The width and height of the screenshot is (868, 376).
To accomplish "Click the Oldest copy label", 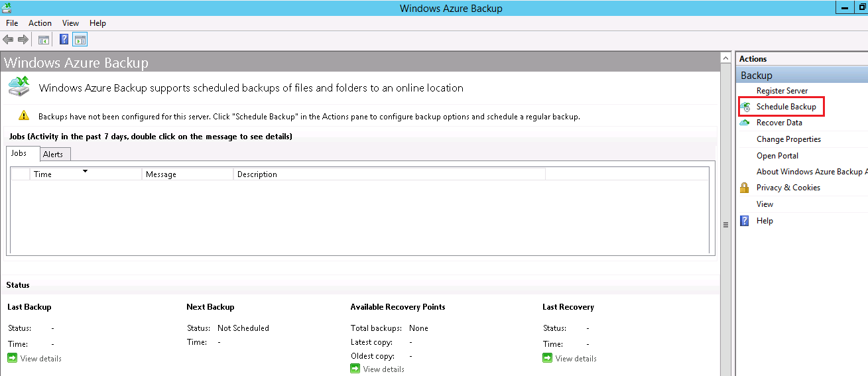I will 373,356.
